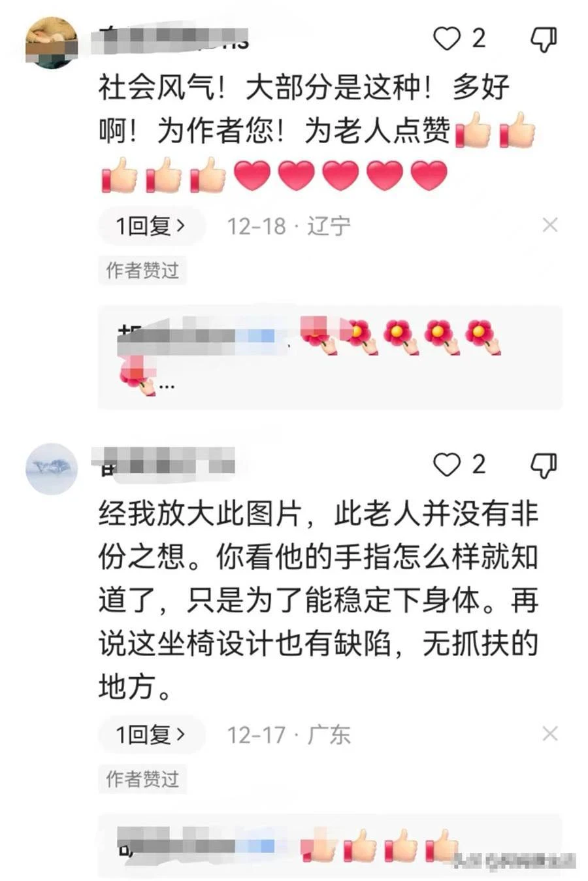Tap the like count 2 on Guangdong comment
The height and width of the screenshot is (881, 588).
click(x=479, y=465)
